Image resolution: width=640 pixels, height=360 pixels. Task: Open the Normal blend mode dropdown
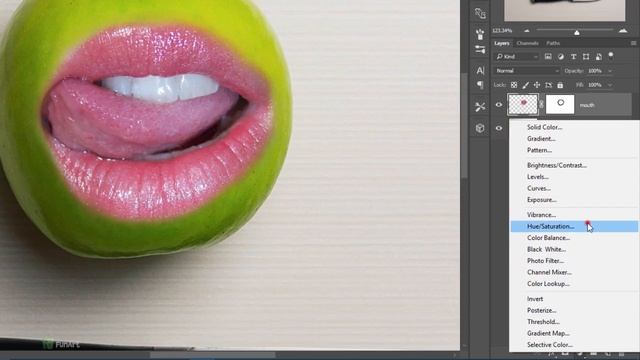[527, 71]
